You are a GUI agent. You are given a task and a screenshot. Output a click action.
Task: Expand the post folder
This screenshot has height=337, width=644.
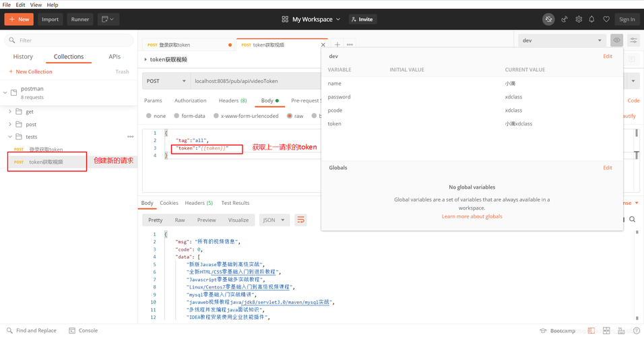click(10, 124)
